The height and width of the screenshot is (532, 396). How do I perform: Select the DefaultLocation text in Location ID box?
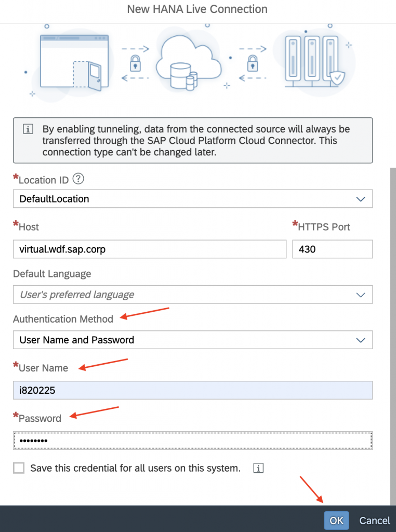click(54, 199)
